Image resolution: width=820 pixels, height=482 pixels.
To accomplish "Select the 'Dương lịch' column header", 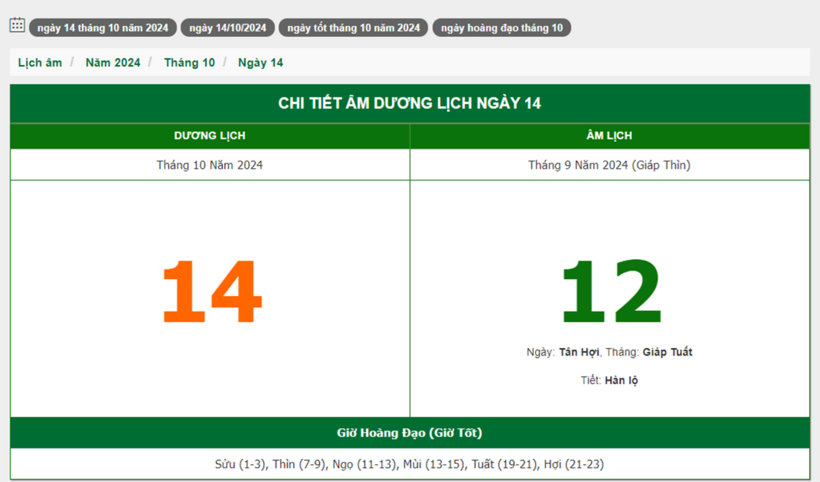I will 210,136.
